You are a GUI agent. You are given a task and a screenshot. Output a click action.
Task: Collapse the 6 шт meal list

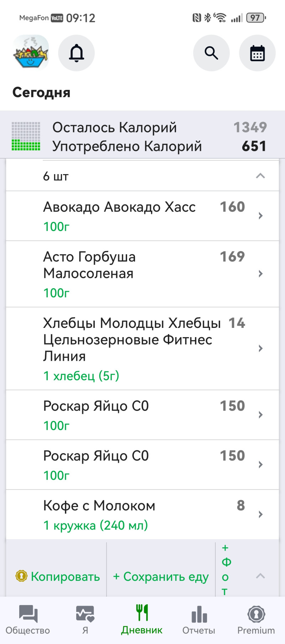coord(260,176)
